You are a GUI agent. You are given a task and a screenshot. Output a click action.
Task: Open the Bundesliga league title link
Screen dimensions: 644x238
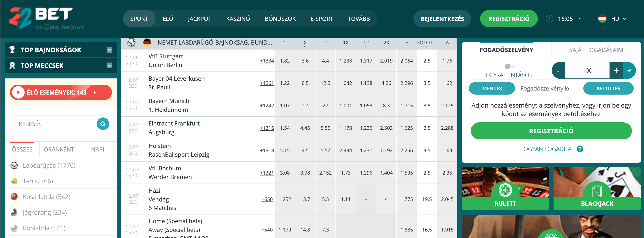215,43
